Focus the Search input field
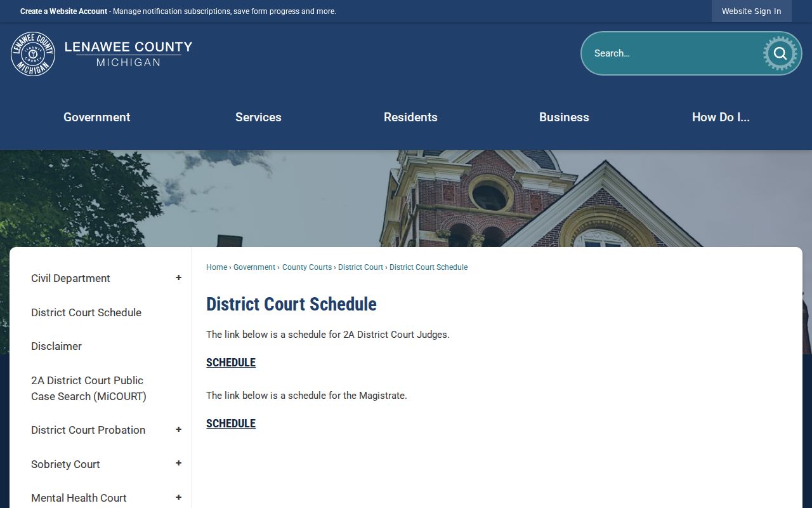Screen dimensions: 812x508 pos(672,53)
